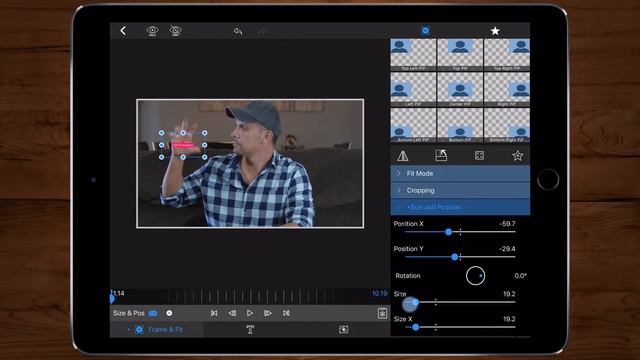Tap the rotate frame icon
The image size is (640, 360).
pos(441,155)
